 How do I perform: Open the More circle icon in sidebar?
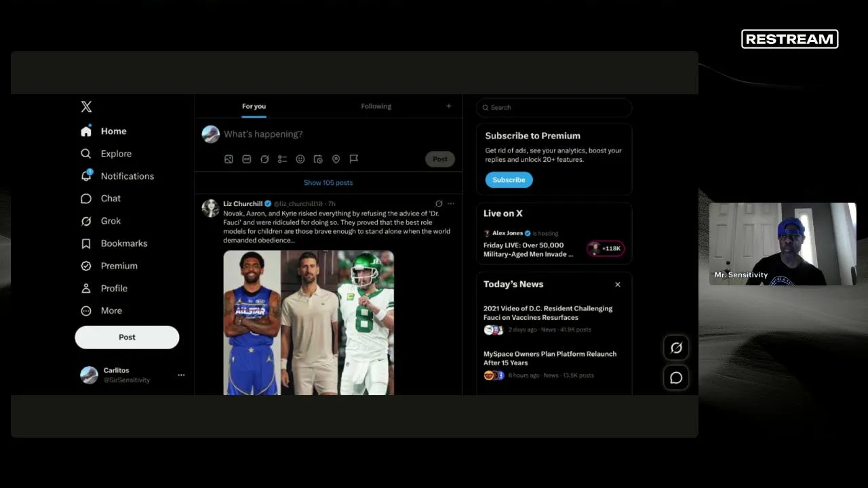(x=86, y=310)
